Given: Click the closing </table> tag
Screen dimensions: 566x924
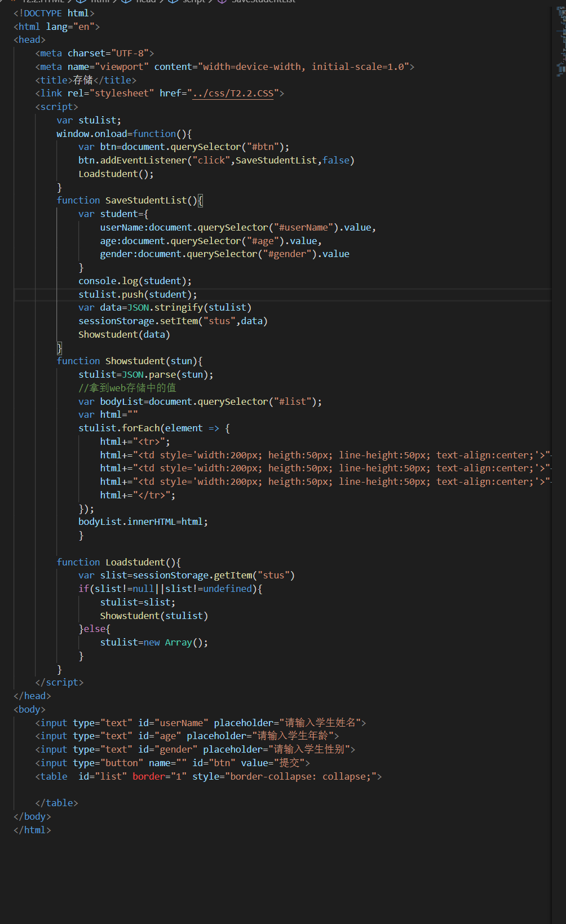Looking at the screenshot, I should (56, 803).
